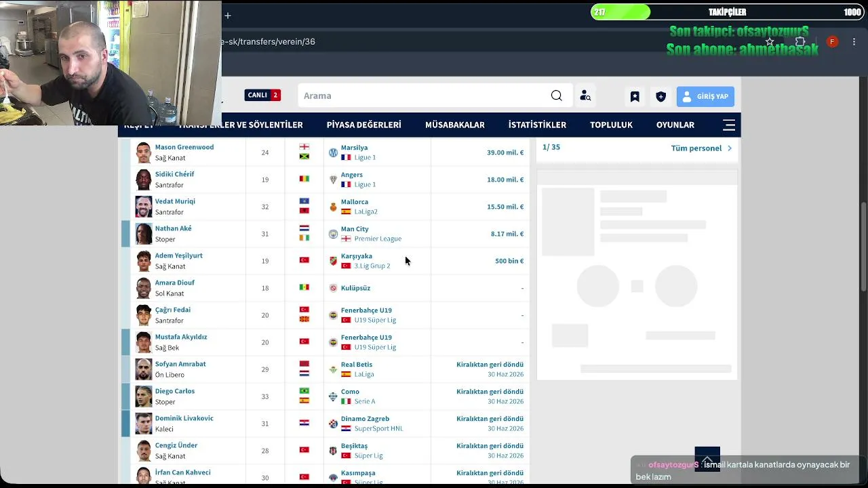Open the browser extensions puzzle icon

click(x=800, y=42)
